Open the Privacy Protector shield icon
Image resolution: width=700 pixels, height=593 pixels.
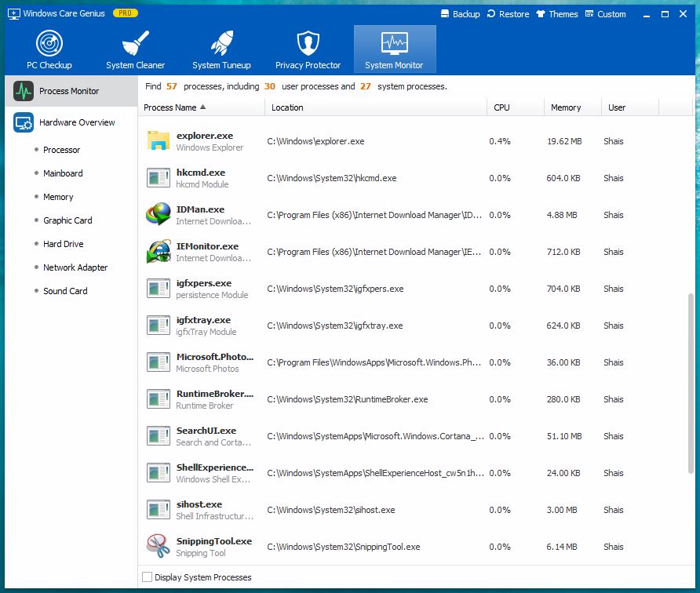[308, 43]
